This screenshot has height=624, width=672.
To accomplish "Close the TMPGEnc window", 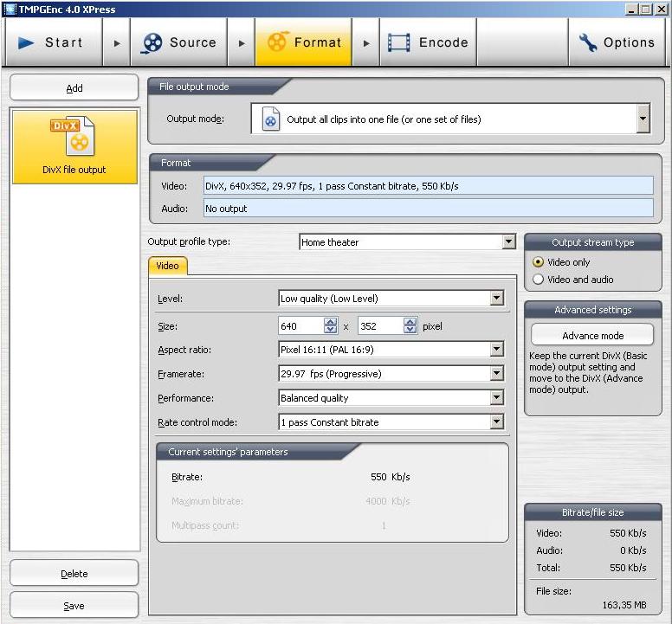I will click(661, 9).
